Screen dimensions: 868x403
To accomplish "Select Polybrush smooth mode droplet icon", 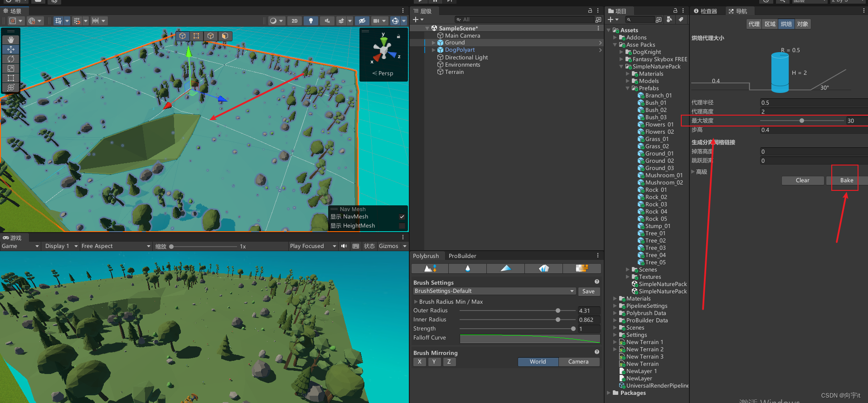I will 468,268.
